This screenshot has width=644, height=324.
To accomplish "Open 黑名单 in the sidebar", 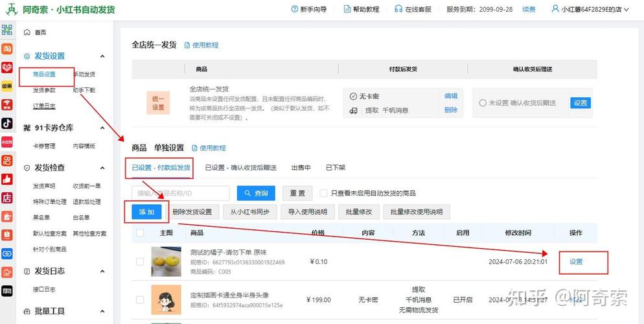I will point(41,218).
